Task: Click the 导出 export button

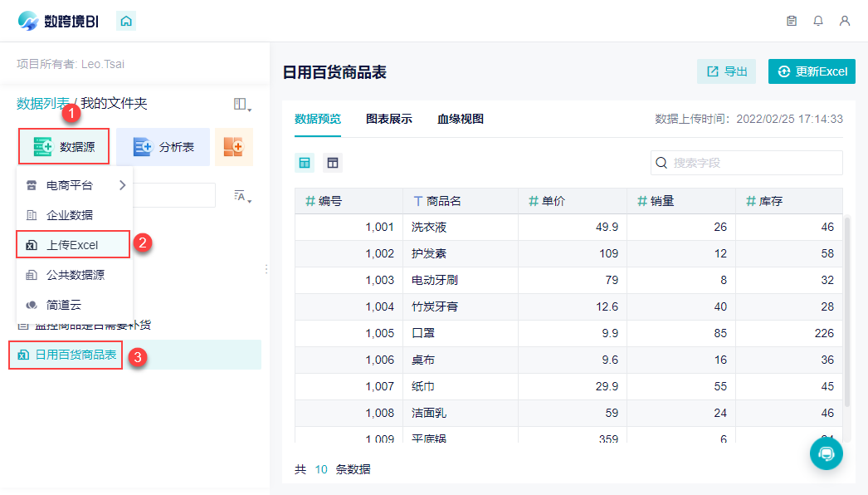Action: coord(726,71)
